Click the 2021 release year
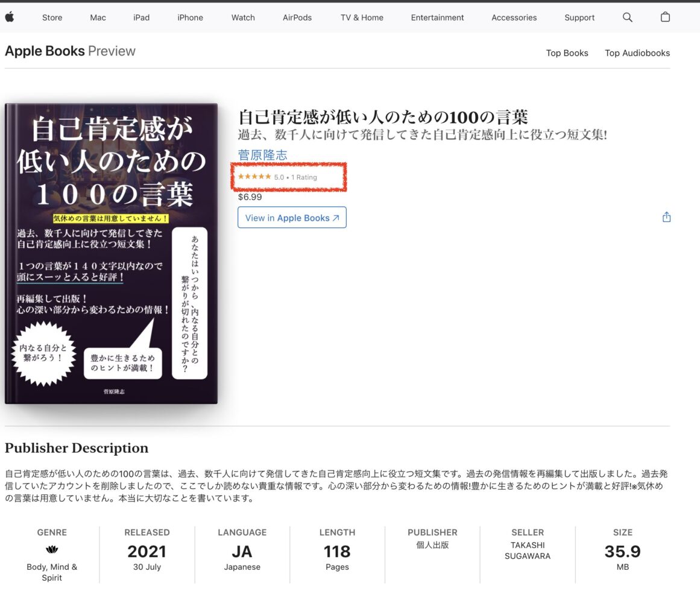Viewport: 700px width, 603px height. pos(147,551)
